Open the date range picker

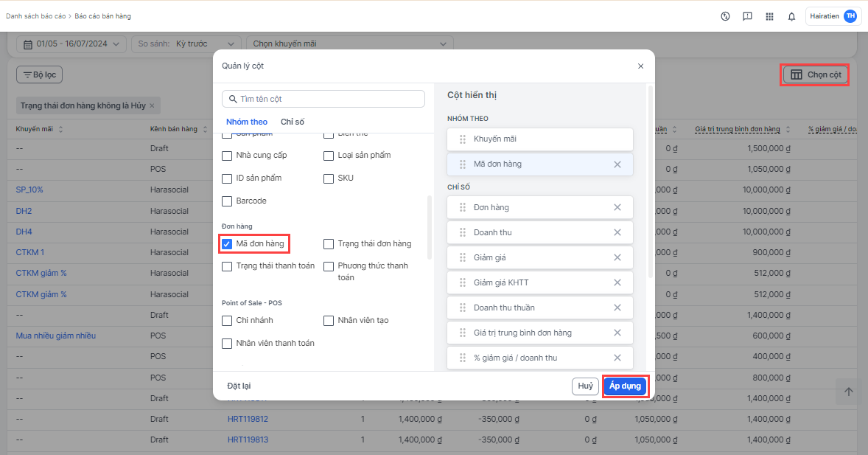coord(71,44)
